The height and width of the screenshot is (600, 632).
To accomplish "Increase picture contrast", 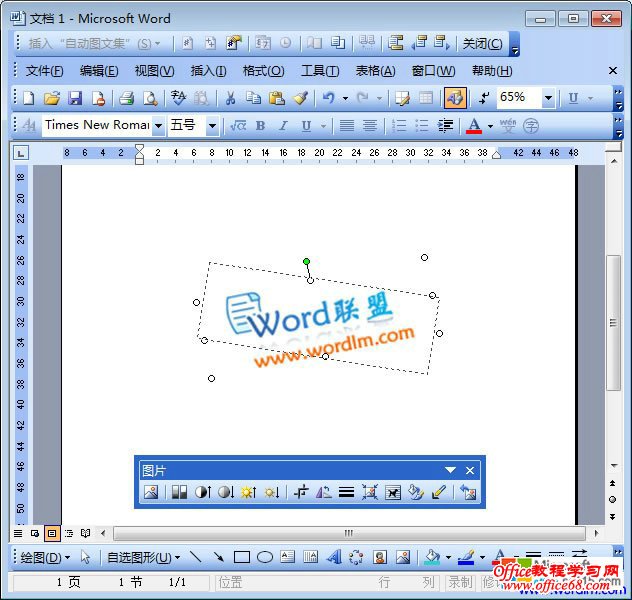I will click(203, 492).
